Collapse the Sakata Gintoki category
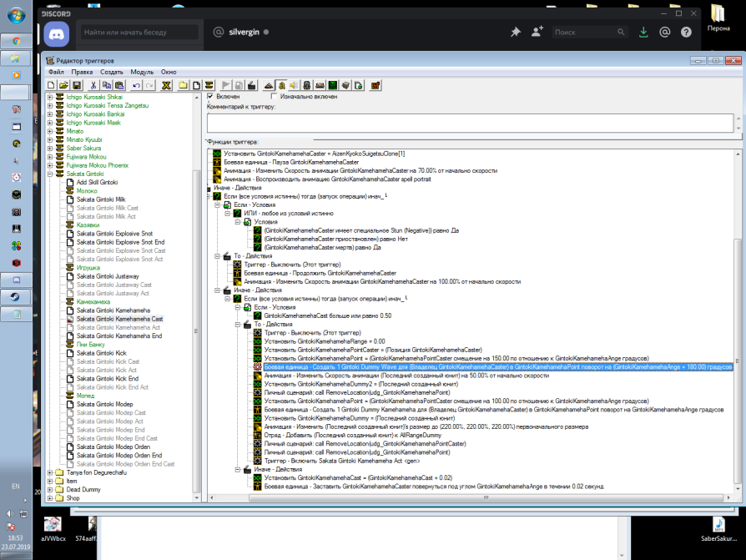This screenshot has height=560, width=746. pyautogui.click(x=50, y=174)
